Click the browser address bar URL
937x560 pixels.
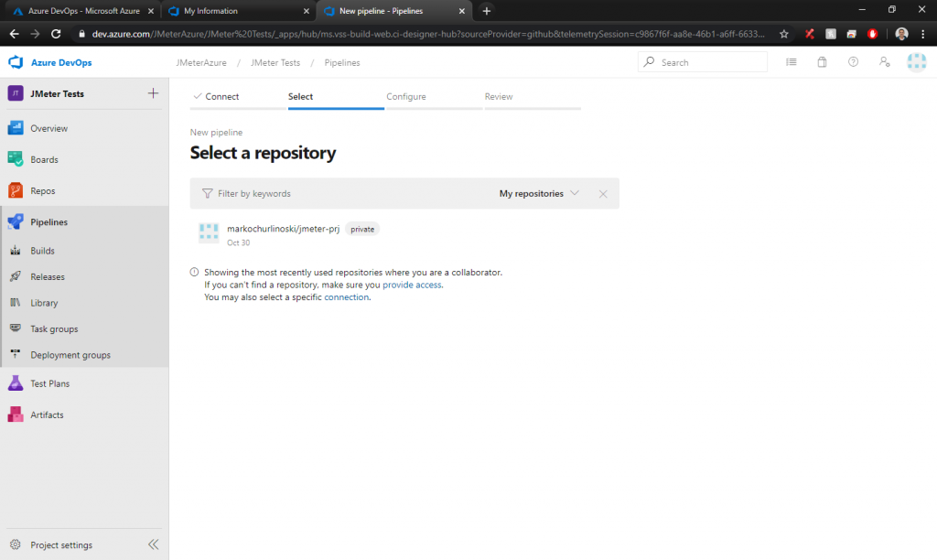pos(428,34)
